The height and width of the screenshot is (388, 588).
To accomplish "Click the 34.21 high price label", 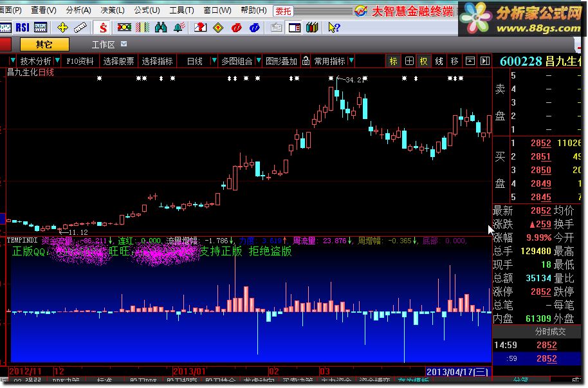I will coord(354,80).
